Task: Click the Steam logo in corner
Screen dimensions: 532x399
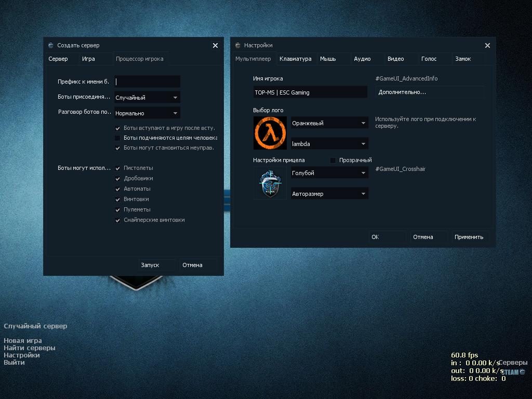Action: click(513, 371)
